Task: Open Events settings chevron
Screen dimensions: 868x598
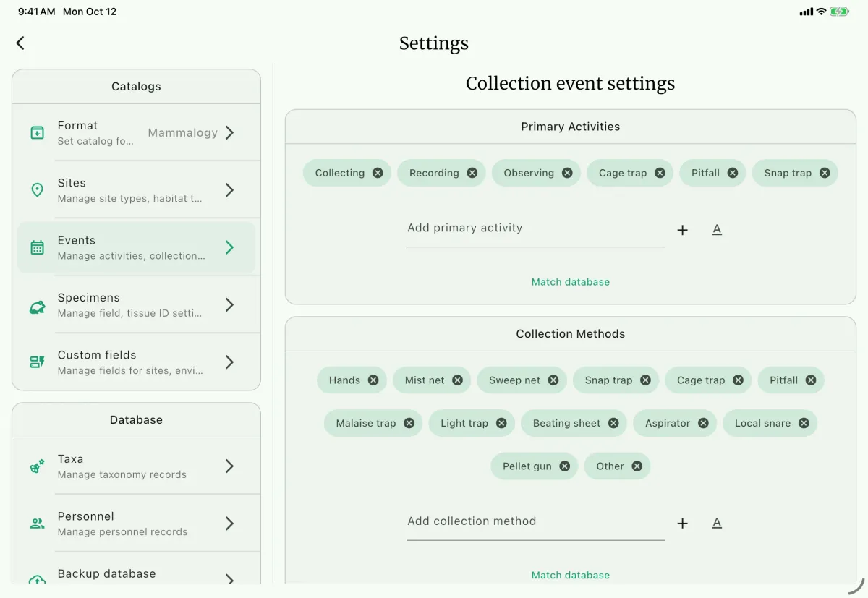Action: [229, 247]
